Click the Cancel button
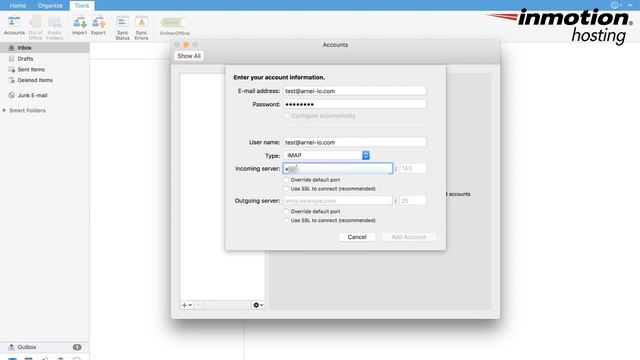This screenshot has width=640, height=360. (357, 237)
